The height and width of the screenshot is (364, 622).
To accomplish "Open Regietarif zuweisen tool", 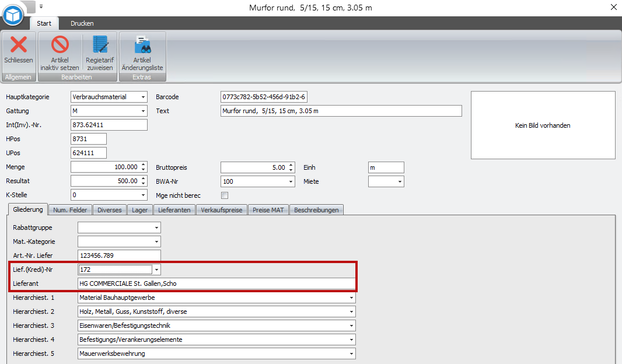I will click(x=100, y=45).
